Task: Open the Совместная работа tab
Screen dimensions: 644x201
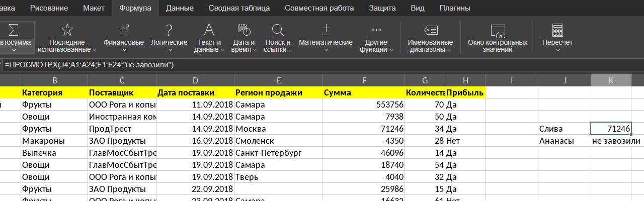Action: pos(319,8)
